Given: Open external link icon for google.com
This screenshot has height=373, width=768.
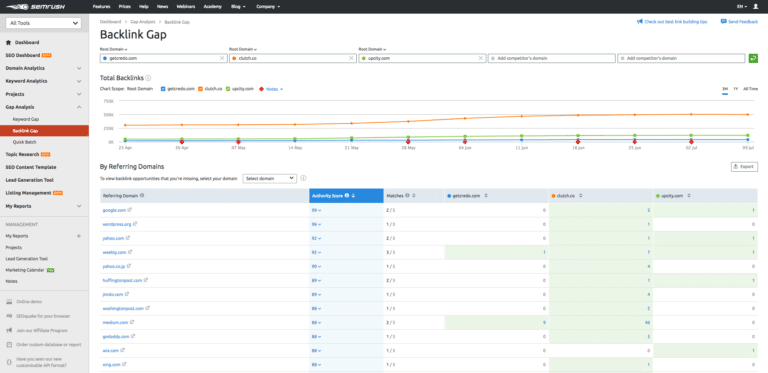Looking at the screenshot, I should [130, 210].
